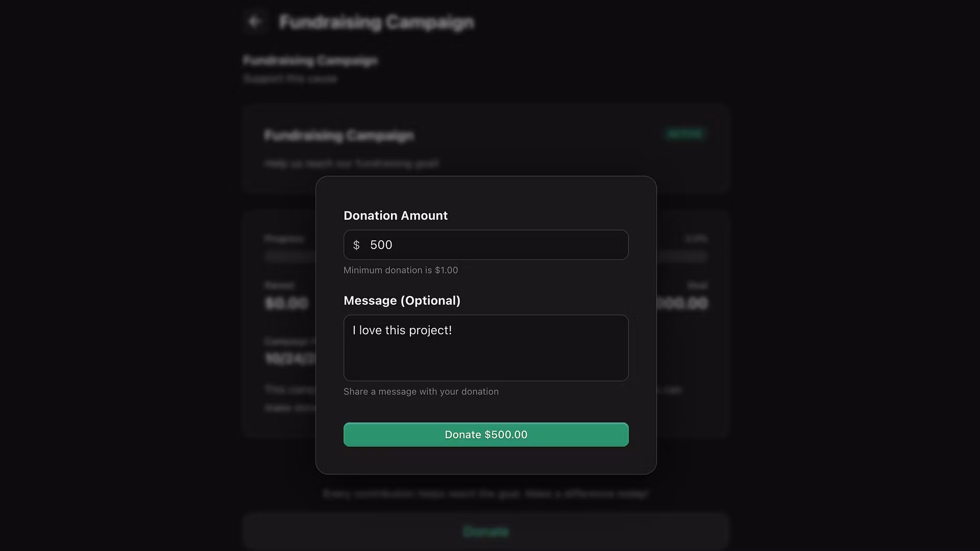Click the Help us reach our goal description
This screenshot has height=551, width=980.
pyautogui.click(x=351, y=164)
